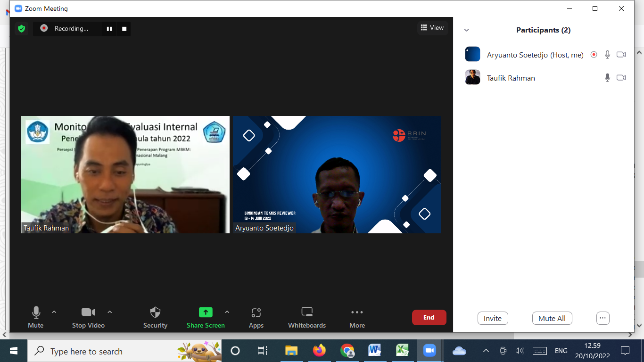
Task: Pause the recording
Action: tap(109, 29)
